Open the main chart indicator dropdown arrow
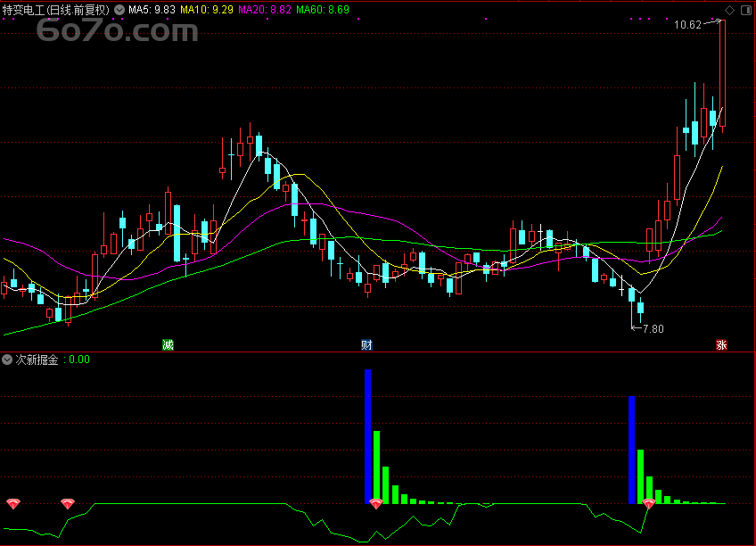756x546 pixels. click(119, 10)
